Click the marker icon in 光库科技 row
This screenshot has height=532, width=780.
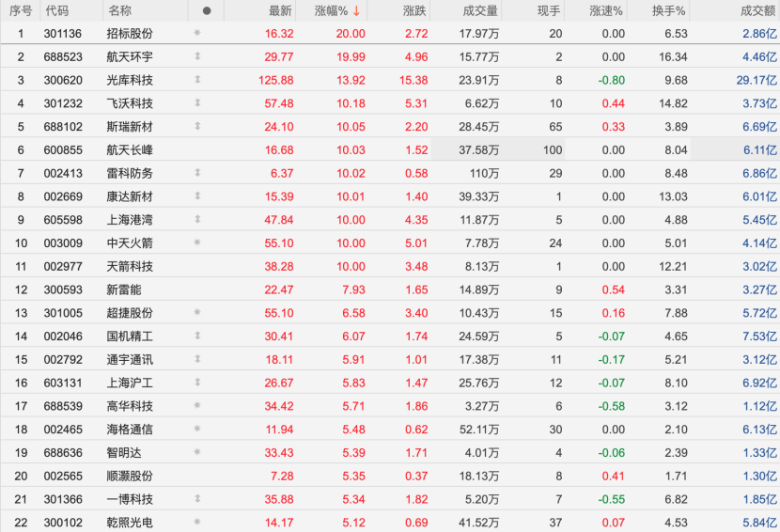point(197,80)
